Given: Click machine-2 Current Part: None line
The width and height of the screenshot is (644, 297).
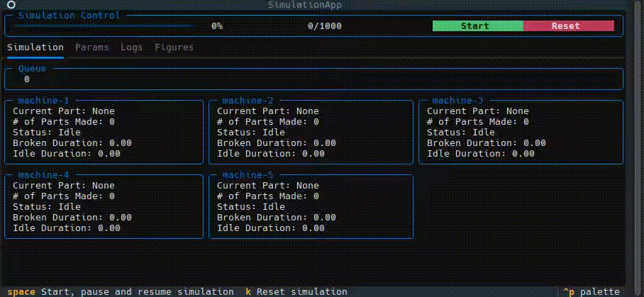Looking at the screenshot, I should [x=268, y=111].
